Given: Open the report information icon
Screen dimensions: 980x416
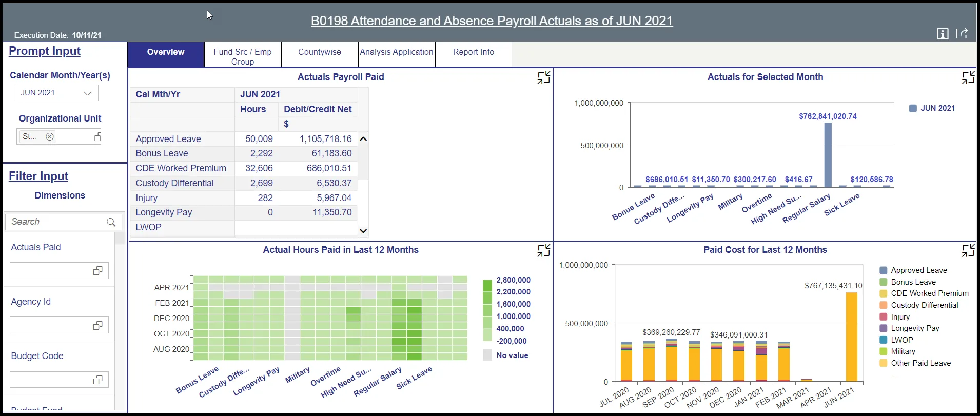Looking at the screenshot, I should click(x=943, y=34).
